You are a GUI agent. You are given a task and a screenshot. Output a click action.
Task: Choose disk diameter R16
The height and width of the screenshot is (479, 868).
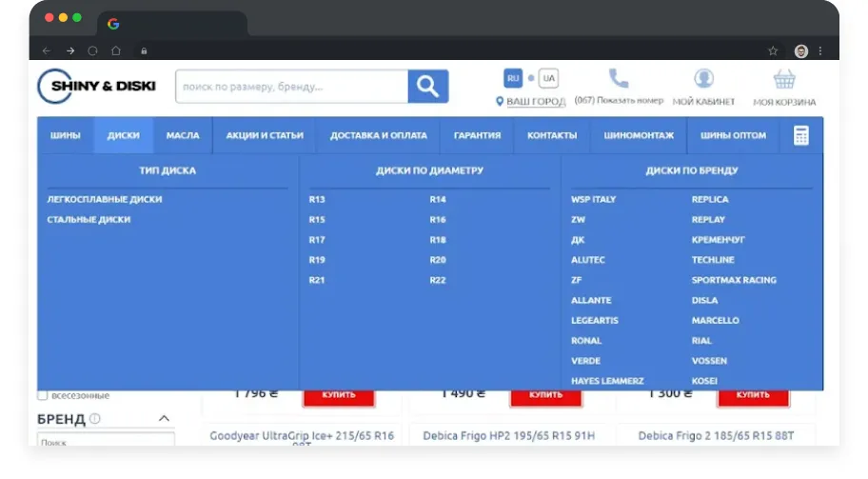pos(438,220)
